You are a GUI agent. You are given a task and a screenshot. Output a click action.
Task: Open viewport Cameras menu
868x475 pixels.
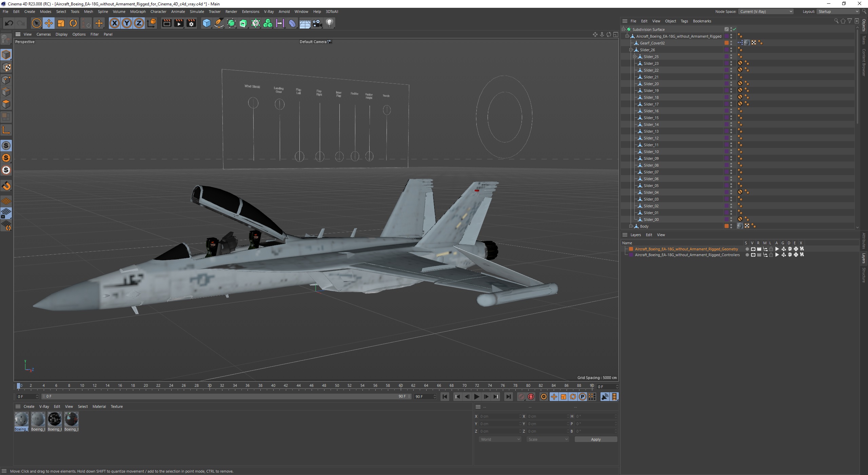click(43, 34)
